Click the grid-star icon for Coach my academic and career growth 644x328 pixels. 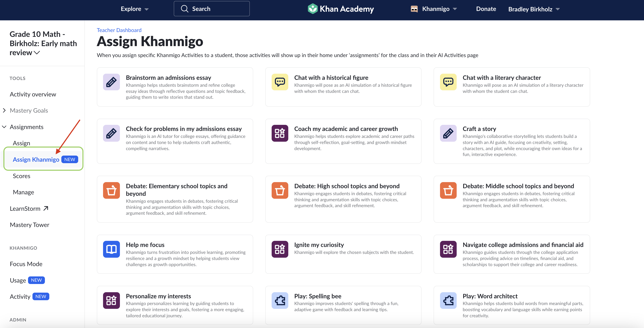coord(280,133)
